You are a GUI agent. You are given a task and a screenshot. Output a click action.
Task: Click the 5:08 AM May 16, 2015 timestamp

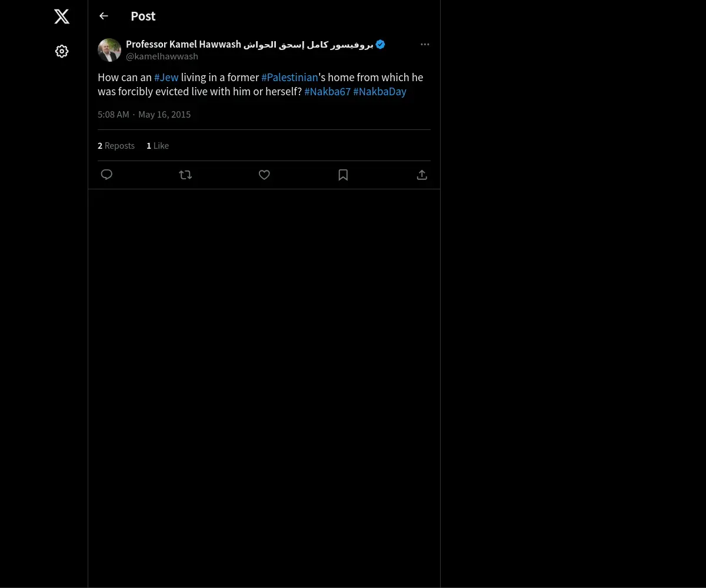[144, 115]
